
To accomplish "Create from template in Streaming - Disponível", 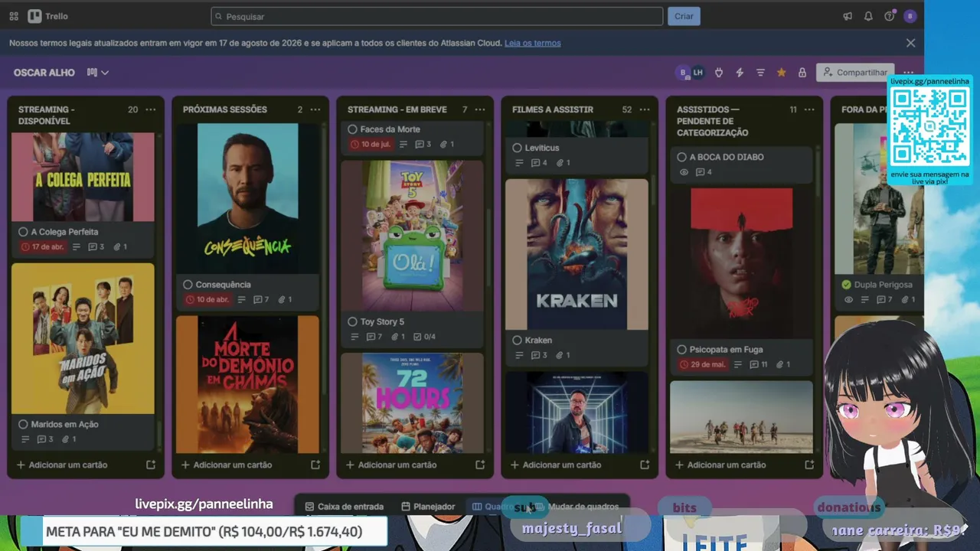I will point(151,465).
